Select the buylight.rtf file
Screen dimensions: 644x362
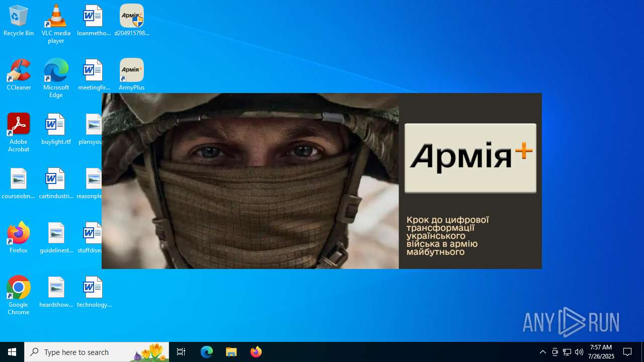coord(56,130)
